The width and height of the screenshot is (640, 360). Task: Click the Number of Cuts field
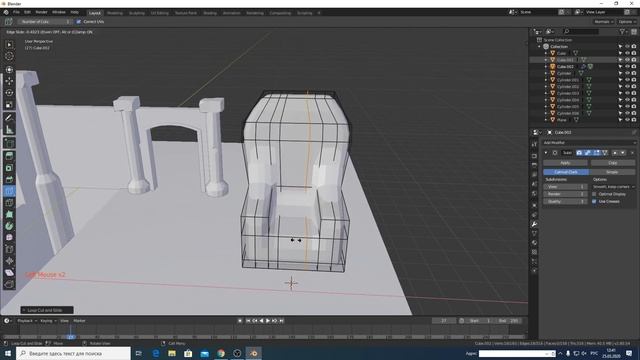click(x=44, y=22)
